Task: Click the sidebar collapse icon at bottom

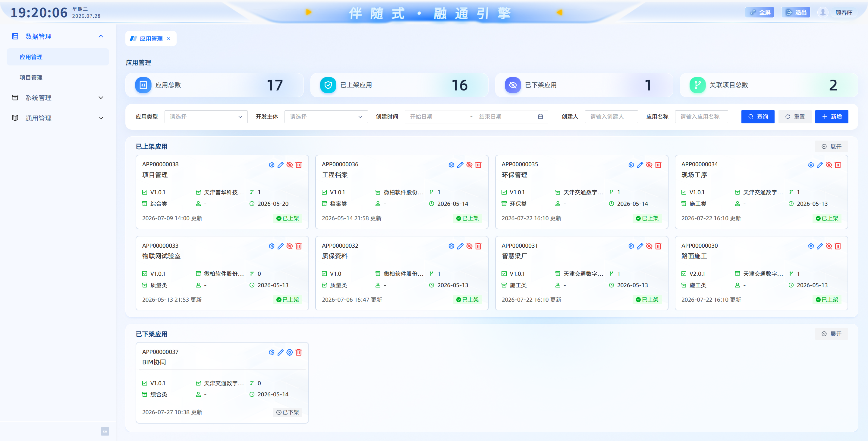Action: (x=105, y=431)
